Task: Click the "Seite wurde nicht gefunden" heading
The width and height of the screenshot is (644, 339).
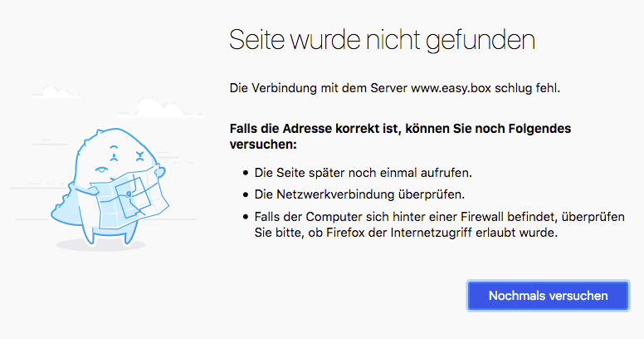Action: point(382,40)
